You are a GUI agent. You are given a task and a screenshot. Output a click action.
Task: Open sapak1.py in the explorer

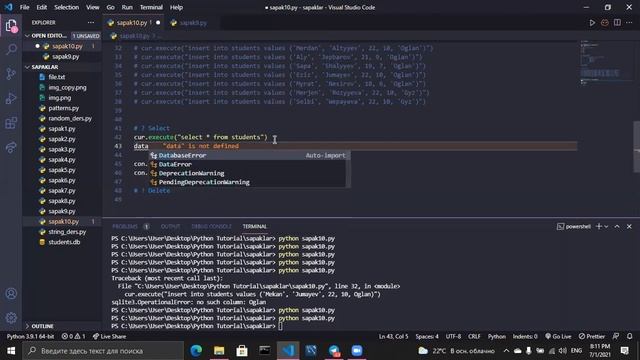click(62, 129)
